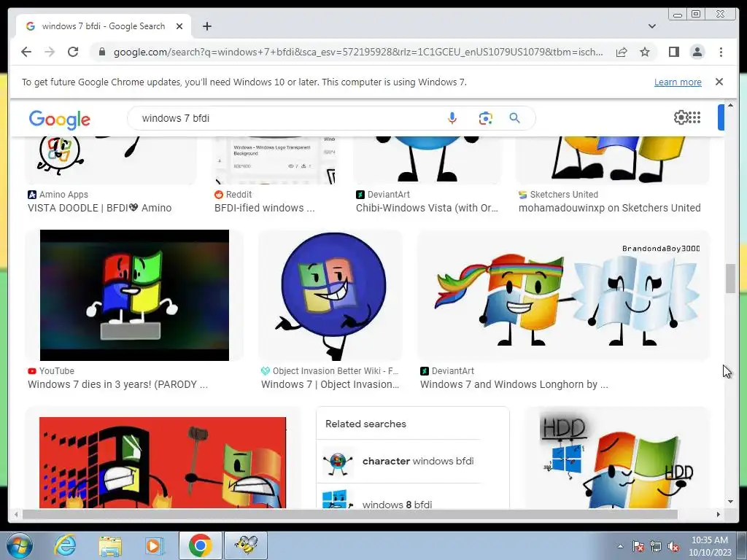Open VISTA DOODLE BFDI Amino result
This screenshot has height=560, width=747.
pyautogui.click(x=99, y=208)
